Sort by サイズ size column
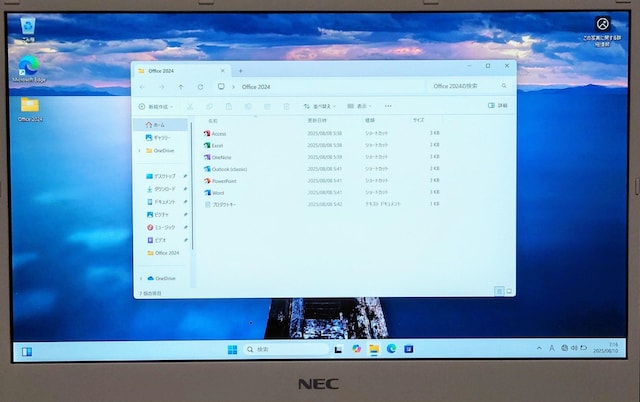This screenshot has width=640, height=402. click(x=418, y=120)
